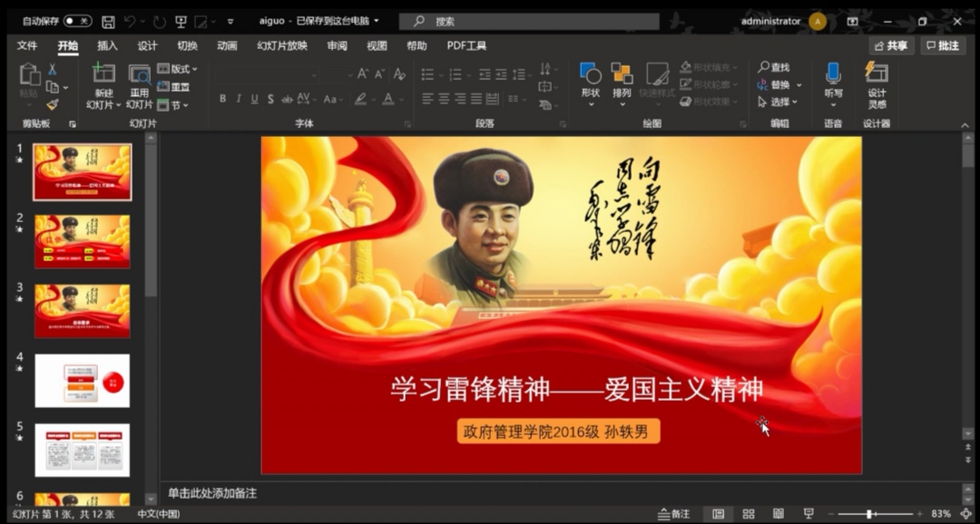Viewport: 980px width, 524px height.
Task: Justify the paragraph text
Action: coord(477,99)
